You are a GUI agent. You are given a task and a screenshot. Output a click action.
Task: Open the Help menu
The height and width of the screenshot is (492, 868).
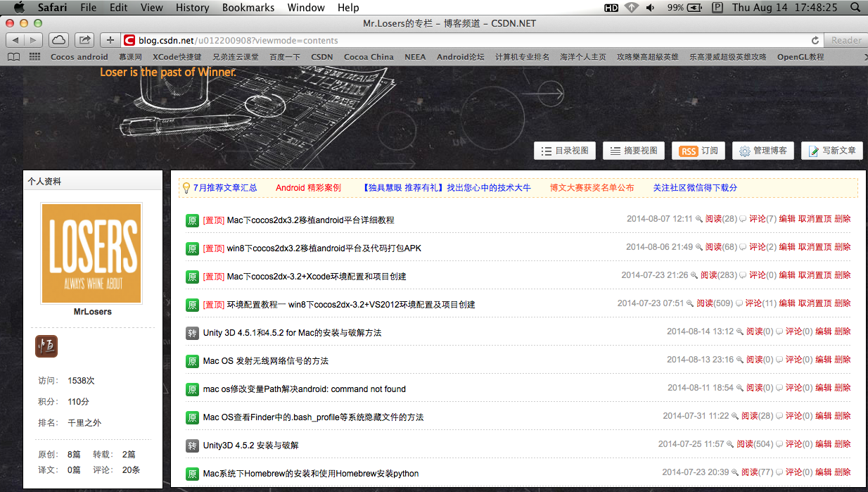click(348, 8)
